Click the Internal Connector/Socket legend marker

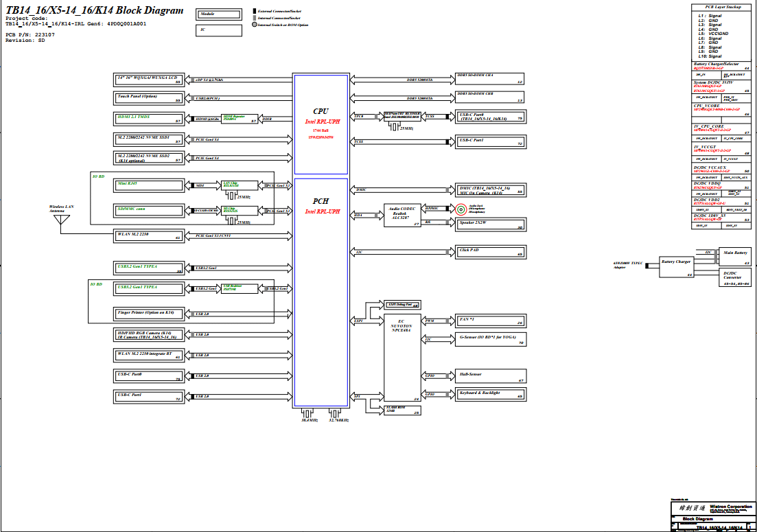click(256, 19)
